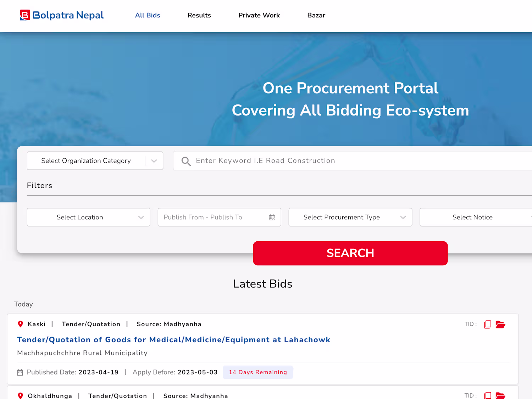Open the Select Procurement Type dropdown
This screenshot has height=399, width=532.
tap(350, 217)
